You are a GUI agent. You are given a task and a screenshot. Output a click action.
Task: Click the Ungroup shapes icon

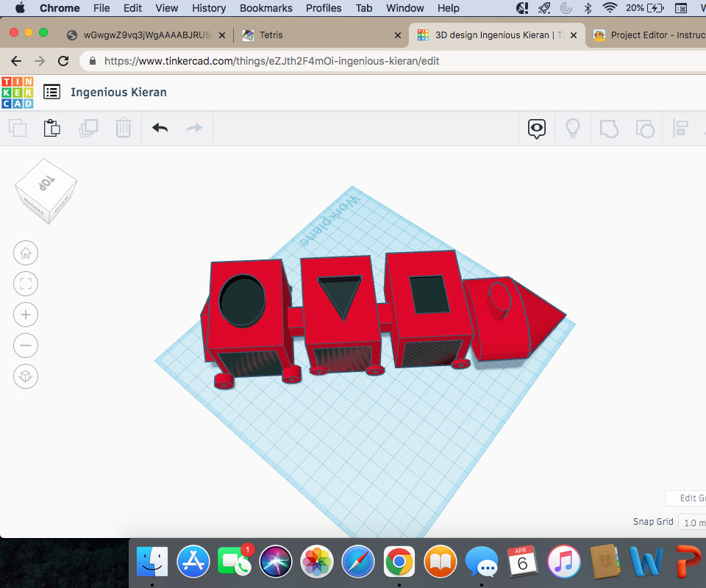(645, 129)
